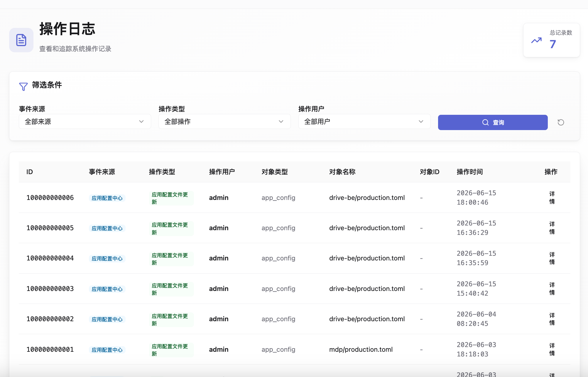Click 应用配置文件更新 tag for record 100000000001
Screen dimensions: 588x377
[x=171, y=350]
